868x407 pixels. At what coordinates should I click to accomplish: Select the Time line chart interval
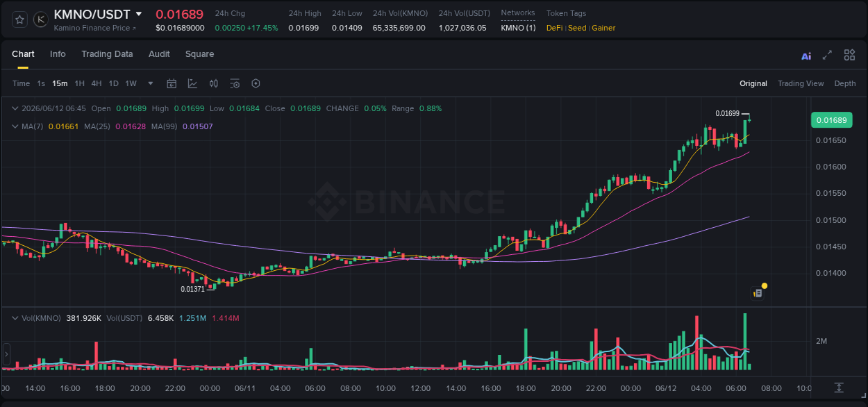(x=21, y=83)
